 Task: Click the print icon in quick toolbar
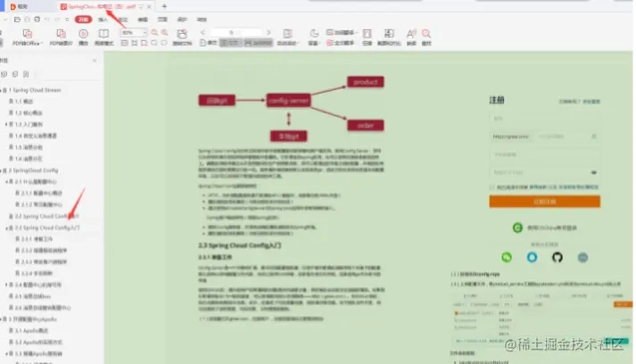(37, 20)
